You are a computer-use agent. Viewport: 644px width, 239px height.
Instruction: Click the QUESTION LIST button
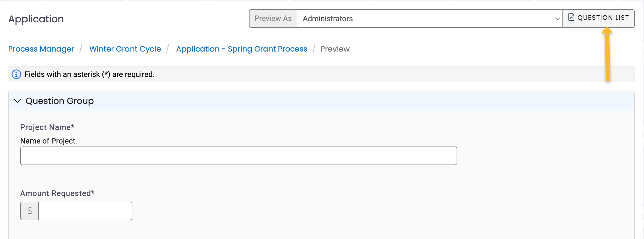pos(599,18)
